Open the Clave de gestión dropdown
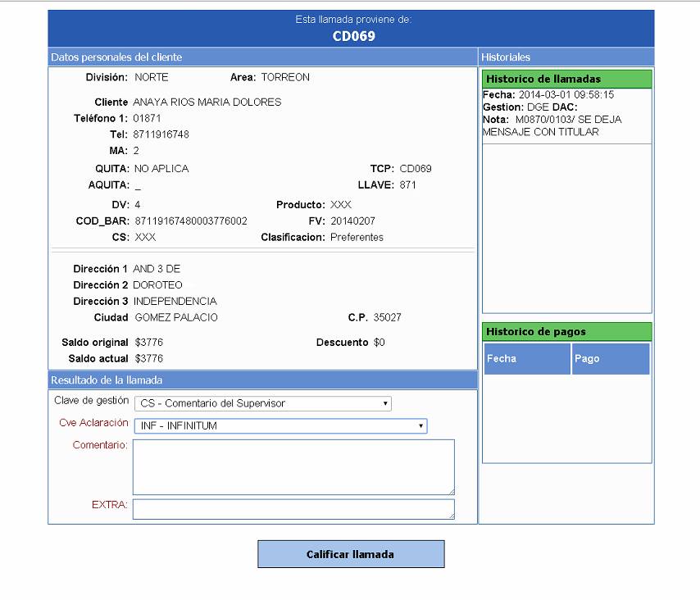Viewport: 700px width, 600px height. click(262, 403)
